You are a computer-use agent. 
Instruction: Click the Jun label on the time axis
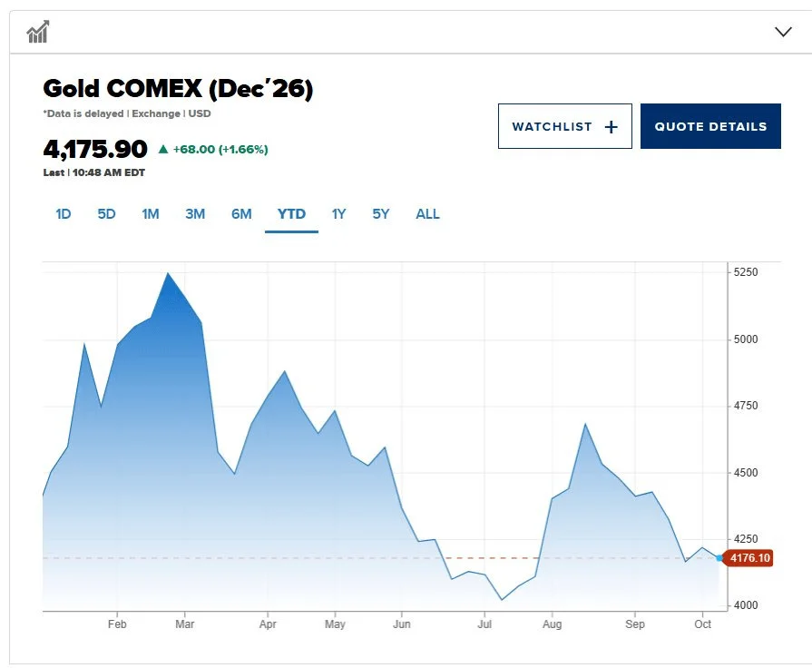point(402,624)
